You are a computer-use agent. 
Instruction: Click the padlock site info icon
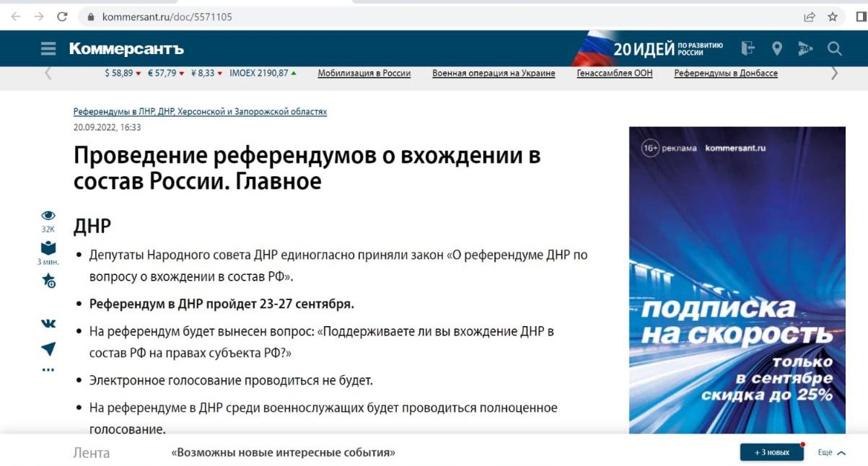[x=91, y=17]
